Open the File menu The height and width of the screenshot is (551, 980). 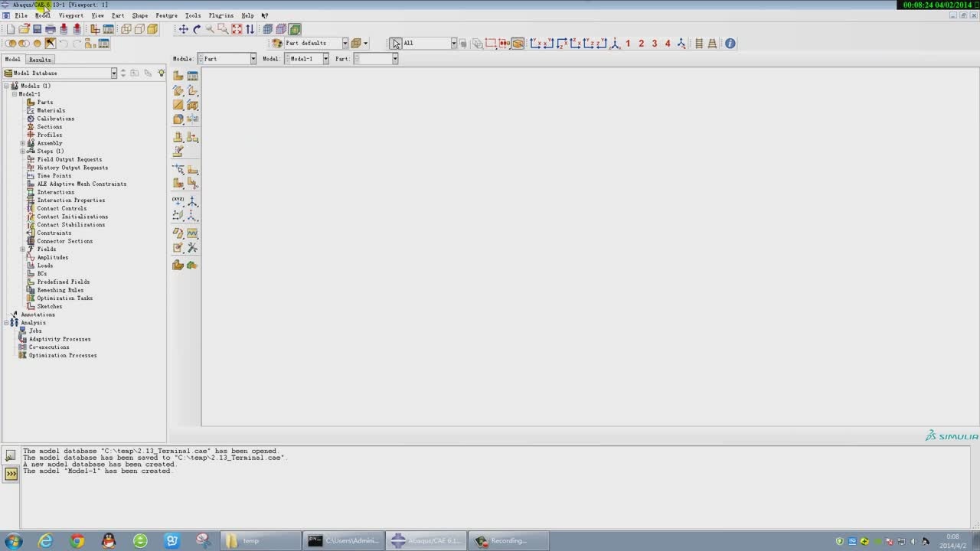(21, 15)
